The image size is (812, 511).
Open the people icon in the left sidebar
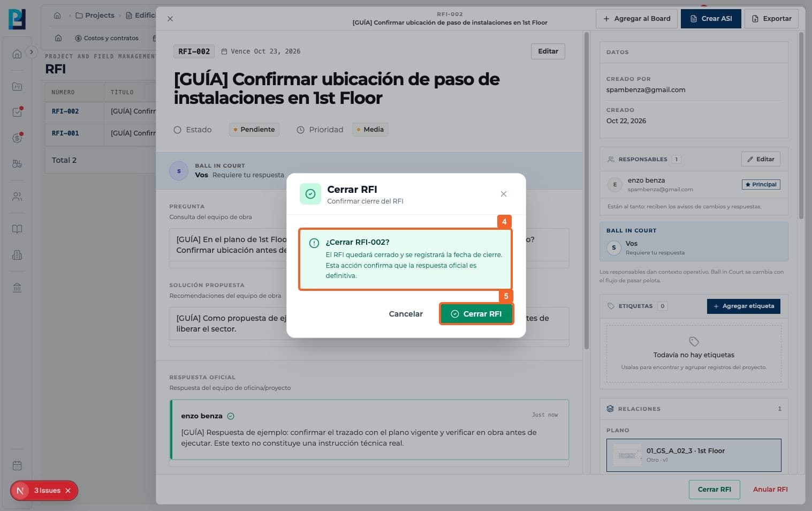tap(17, 197)
